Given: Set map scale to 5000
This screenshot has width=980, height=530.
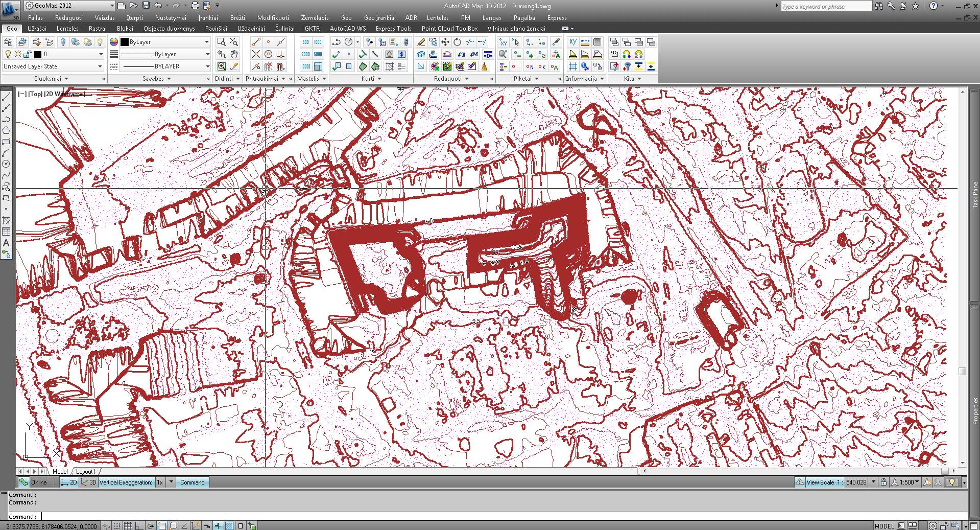Looking at the screenshot, I should tap(318, 54).
